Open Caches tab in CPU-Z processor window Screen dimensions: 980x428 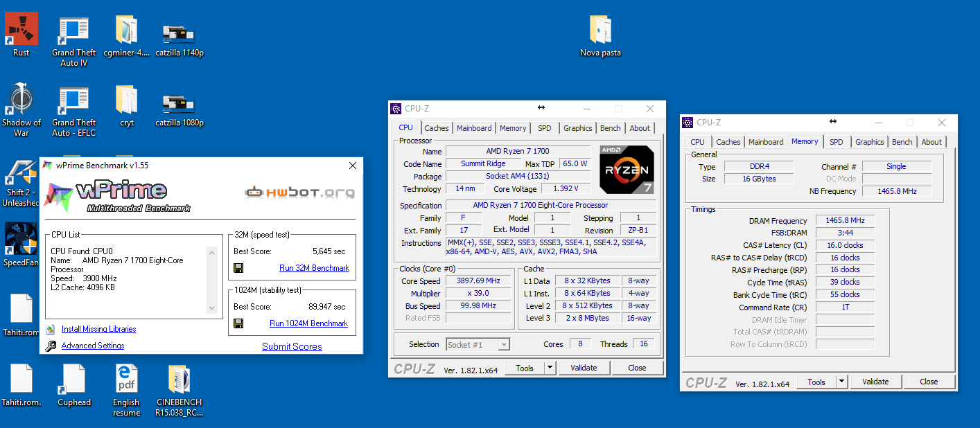437,128
